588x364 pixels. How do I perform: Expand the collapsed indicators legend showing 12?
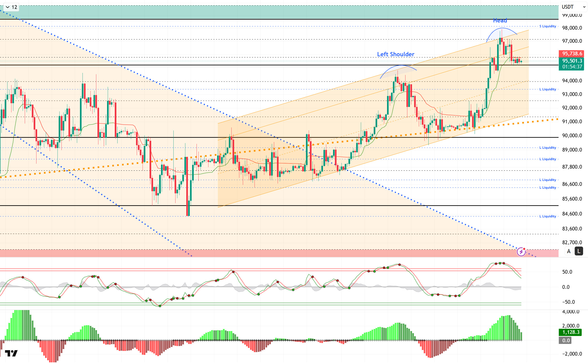click(x=11, y=7)
